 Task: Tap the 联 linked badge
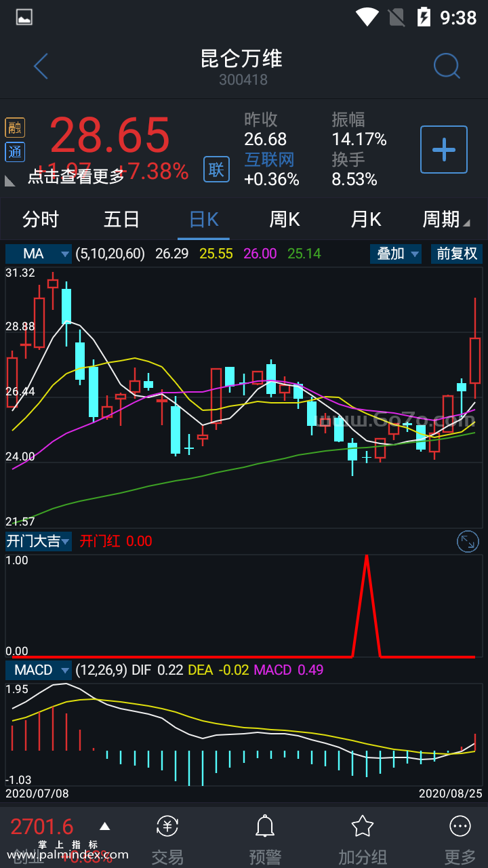[x=216, y=169]
